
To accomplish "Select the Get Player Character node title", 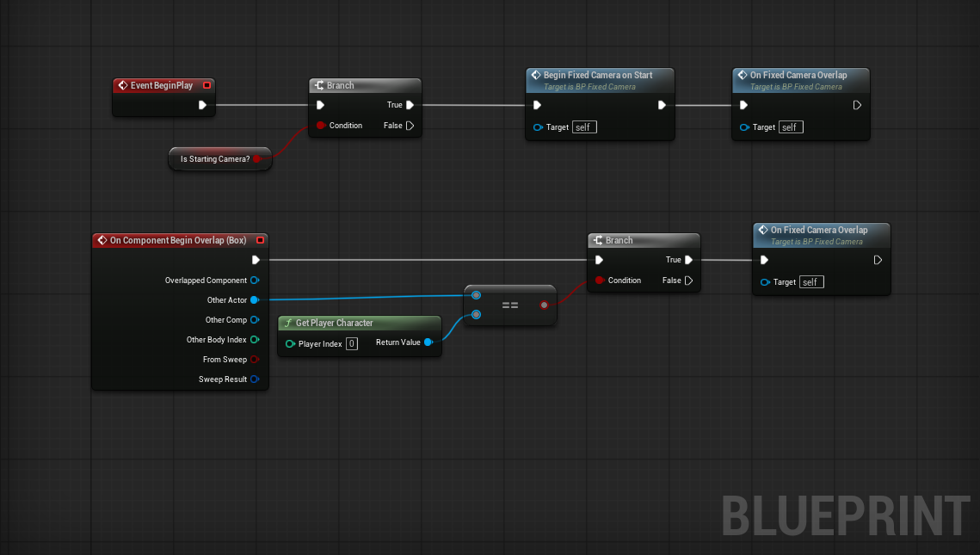I will tap(334, 324).
